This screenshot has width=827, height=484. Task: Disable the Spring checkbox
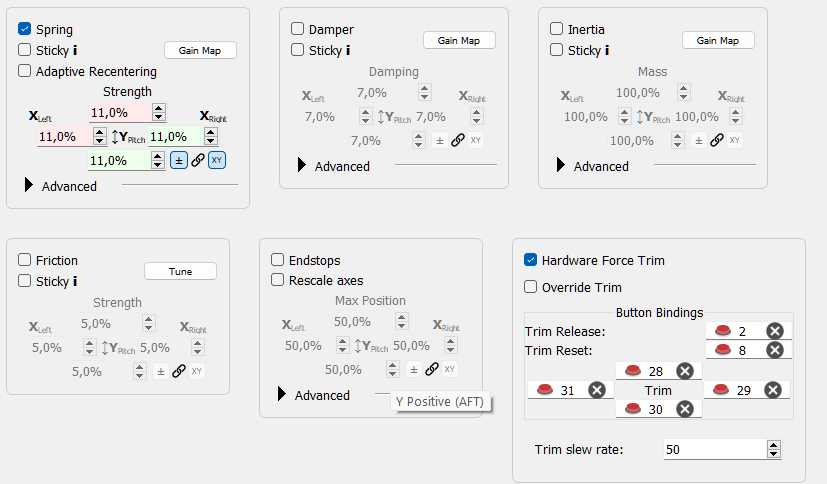[24, 30]
